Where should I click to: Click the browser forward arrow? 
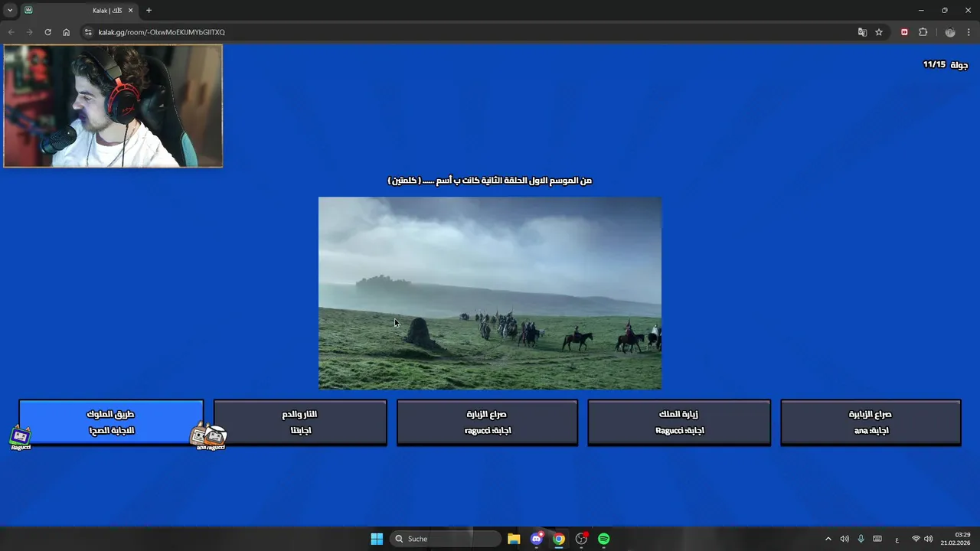29,32
